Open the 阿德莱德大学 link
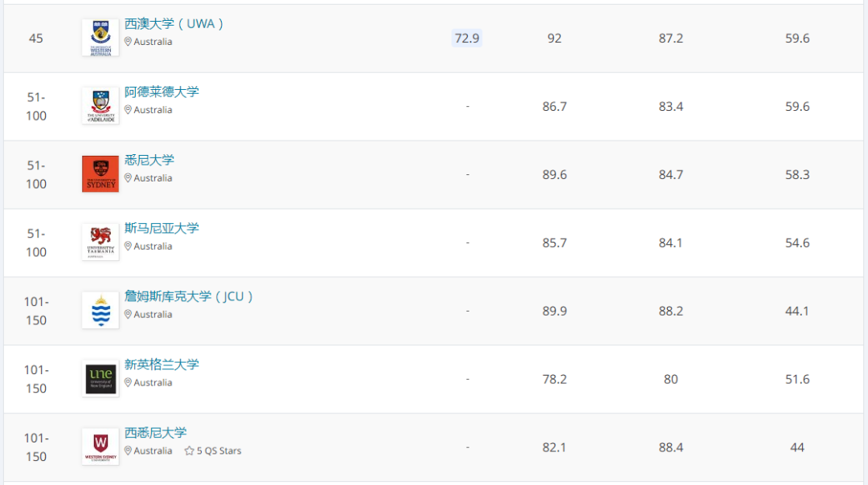 tap(162, 92)
